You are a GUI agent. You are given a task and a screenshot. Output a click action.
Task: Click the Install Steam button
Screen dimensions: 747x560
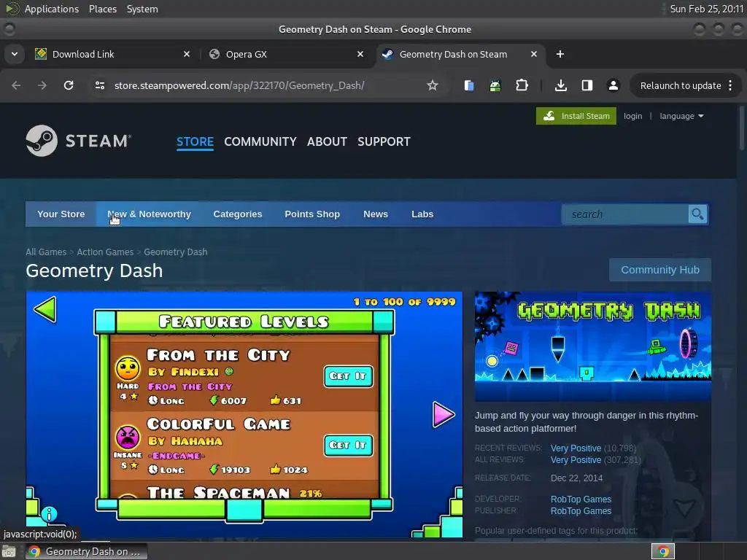click(x=576, y=116)
